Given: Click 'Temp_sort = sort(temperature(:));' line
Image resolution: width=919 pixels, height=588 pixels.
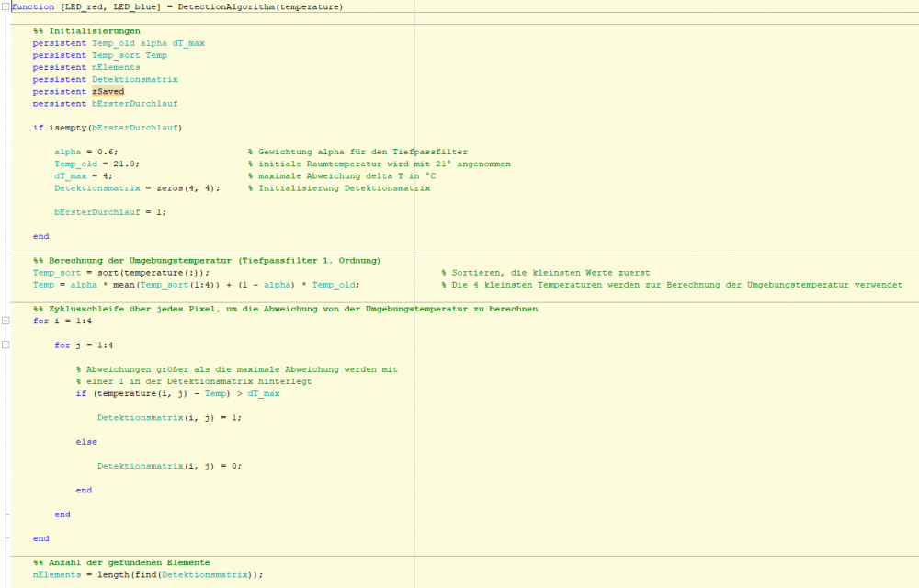Looking at the screenshot, I should pyautogui.click(x=120, y=273).
